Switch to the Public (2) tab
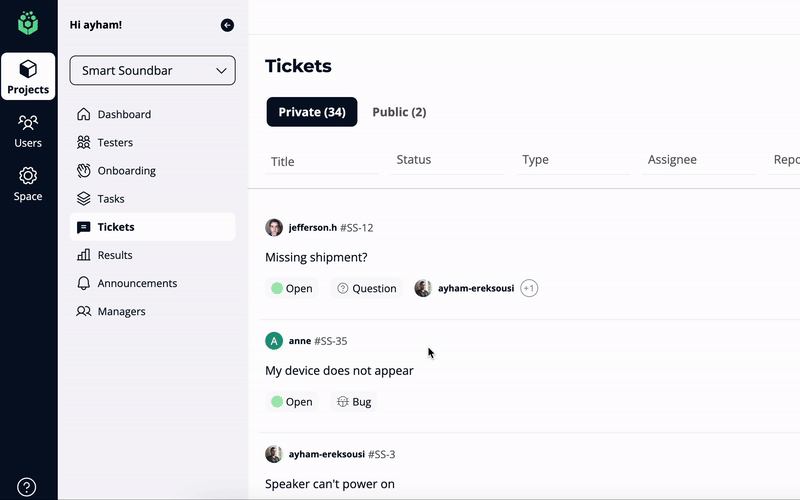The width and height of the screenshot is (800, 500). [399, 112]
